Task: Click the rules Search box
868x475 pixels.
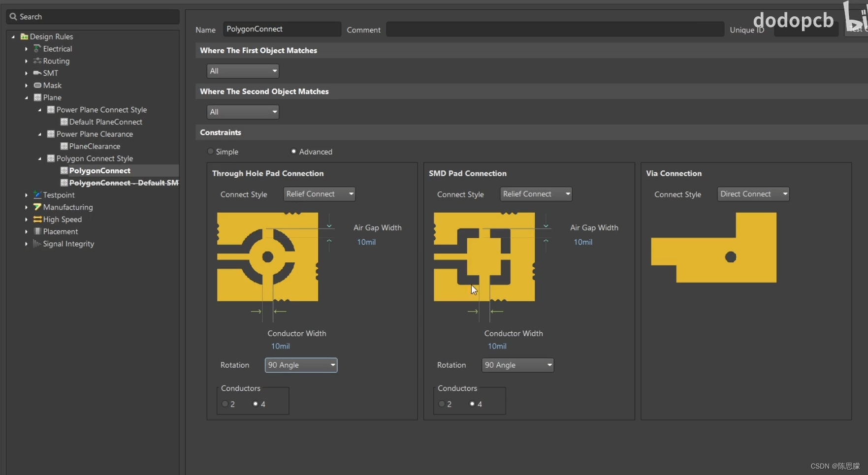Action: coord(93,17)
